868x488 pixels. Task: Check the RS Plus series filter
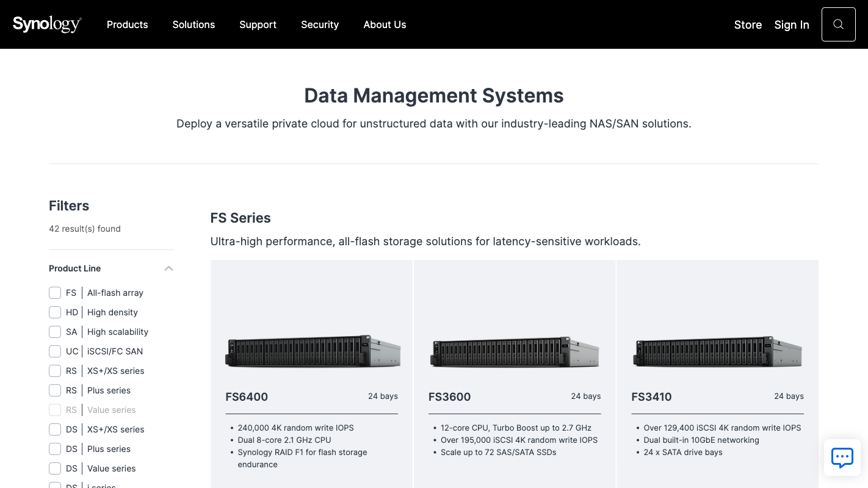55,390
